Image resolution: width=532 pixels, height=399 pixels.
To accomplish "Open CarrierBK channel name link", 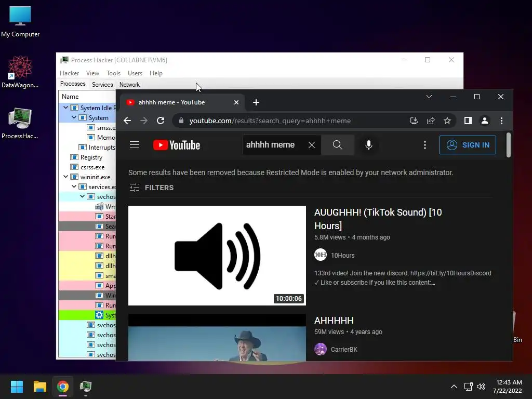I will tap(344, 350).
